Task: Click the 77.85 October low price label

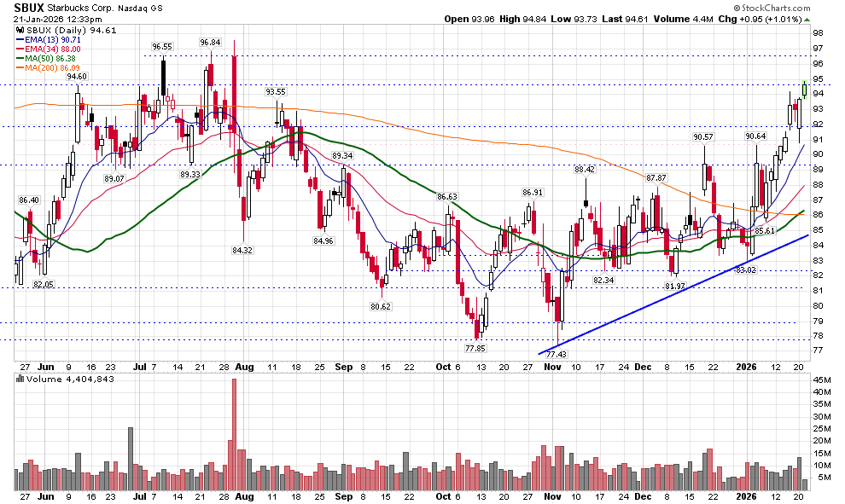Action: click(x=475, y=349)
